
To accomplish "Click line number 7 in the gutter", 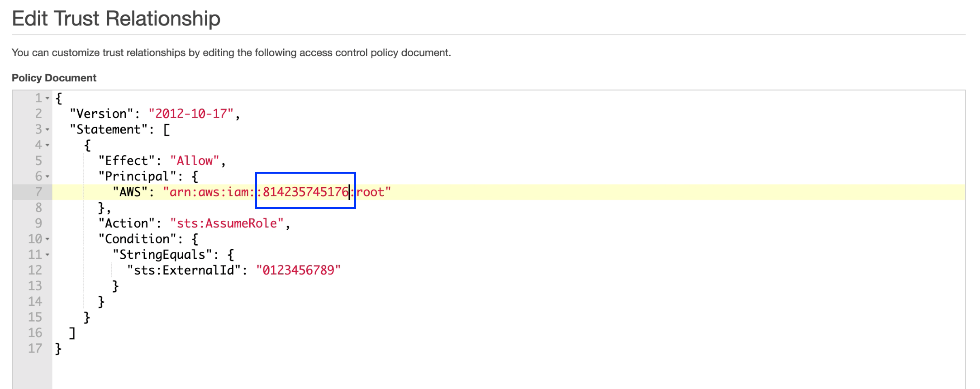I will pyautogui.click(x=39, y=192).
